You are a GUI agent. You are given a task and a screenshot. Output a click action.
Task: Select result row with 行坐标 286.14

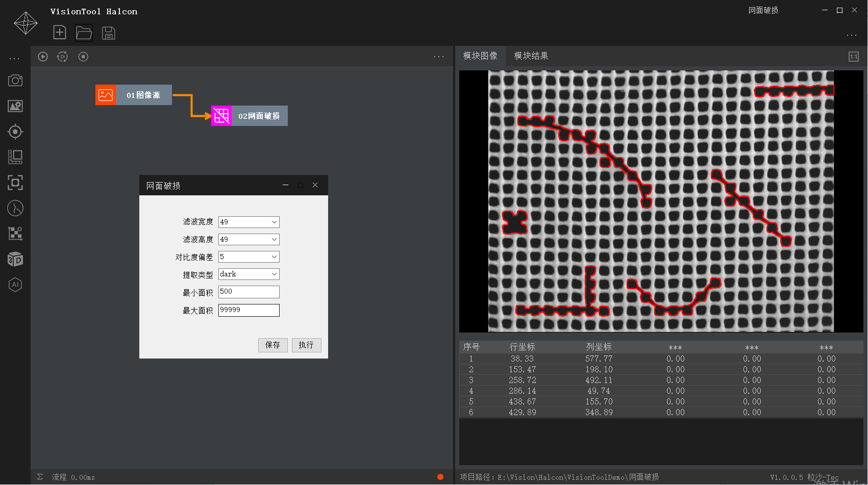[661, 391]
